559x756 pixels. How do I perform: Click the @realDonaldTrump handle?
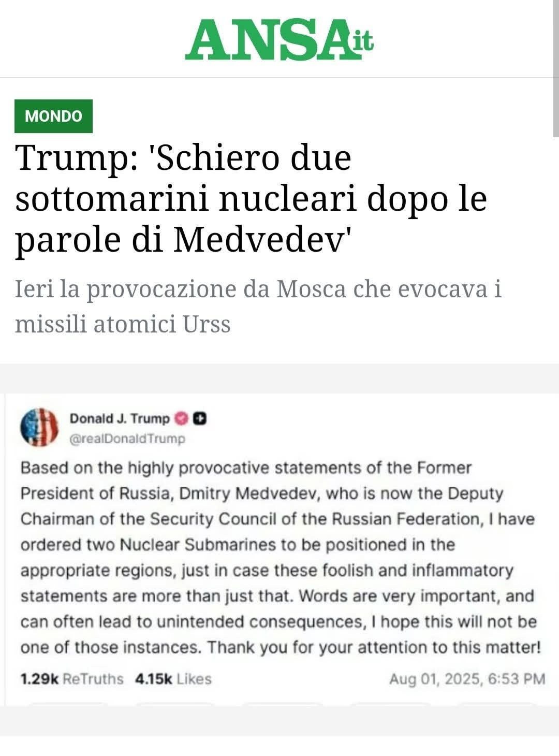tap(127, 439)
